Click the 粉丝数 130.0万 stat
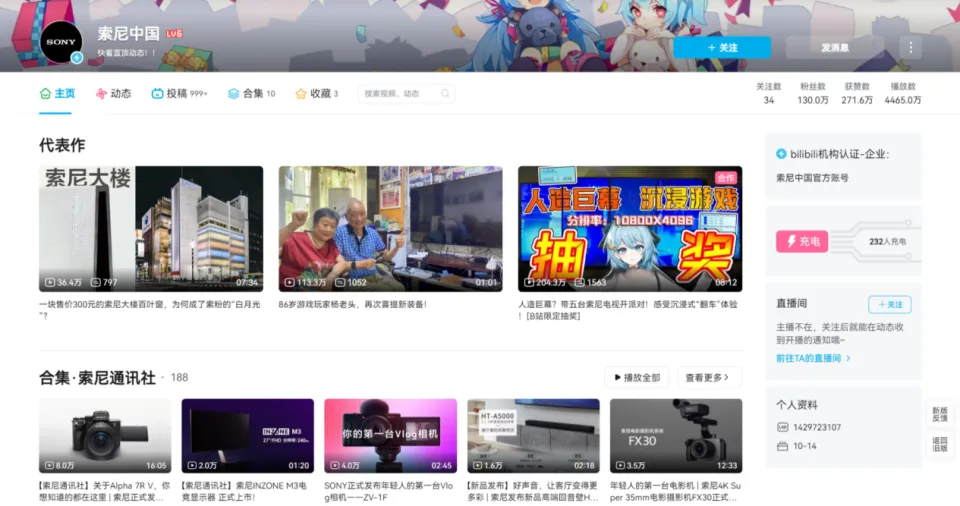Screen dimensions: 960x506 point(812,93)
